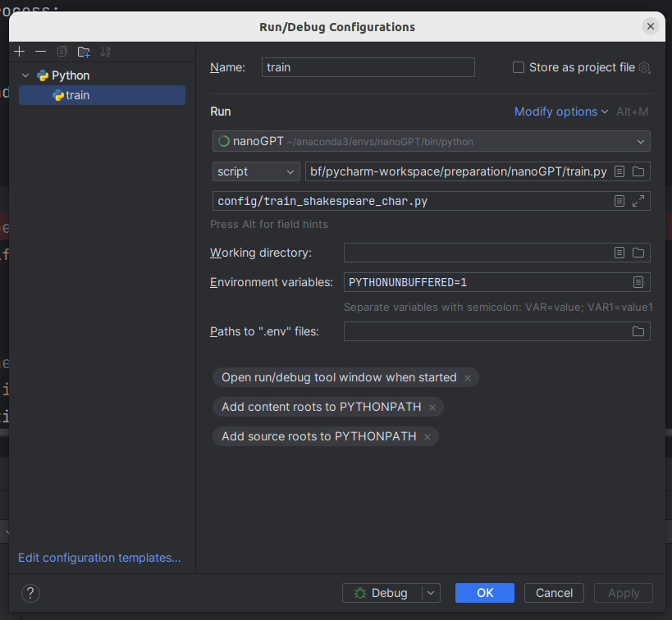Open the script type dropdown
672x620 pixels.
point(255,171)
